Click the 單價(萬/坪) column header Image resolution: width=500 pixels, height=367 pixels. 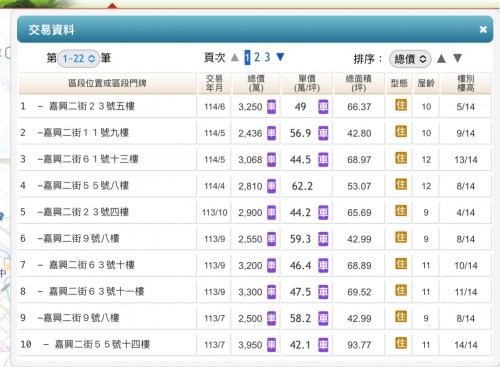pyautogui.click(x=307, y=83)
